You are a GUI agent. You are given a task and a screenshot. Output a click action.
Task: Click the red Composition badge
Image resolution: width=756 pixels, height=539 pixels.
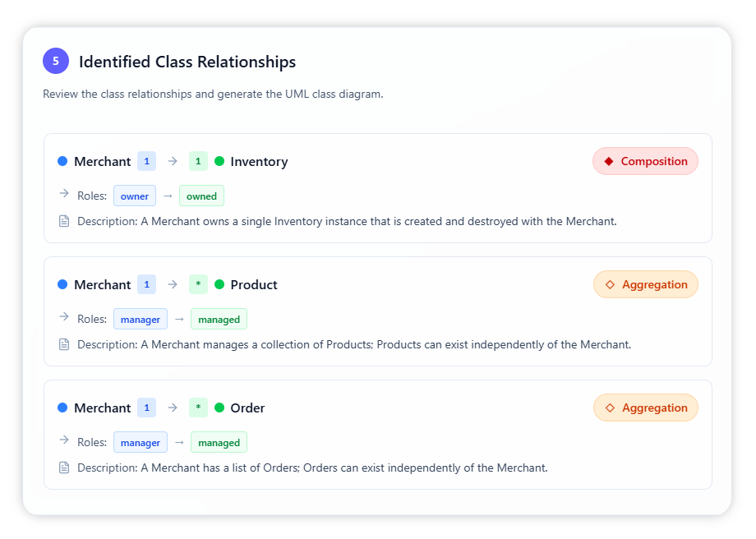pos(645,161)
